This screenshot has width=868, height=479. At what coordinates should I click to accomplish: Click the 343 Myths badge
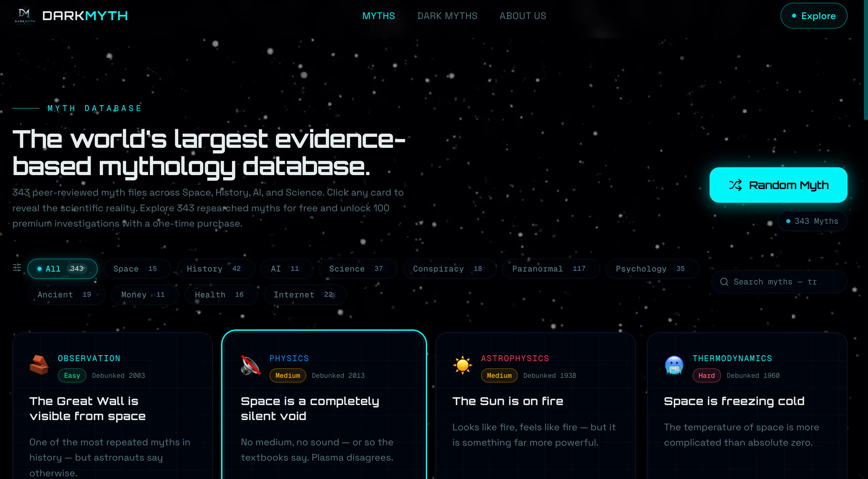[x=812, y=221]
